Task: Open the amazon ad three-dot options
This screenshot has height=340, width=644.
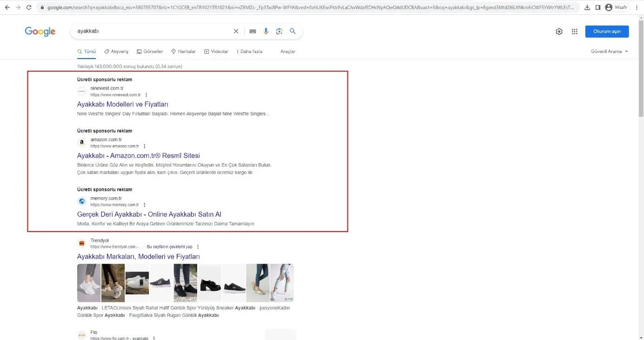Action: pos(144,146)
